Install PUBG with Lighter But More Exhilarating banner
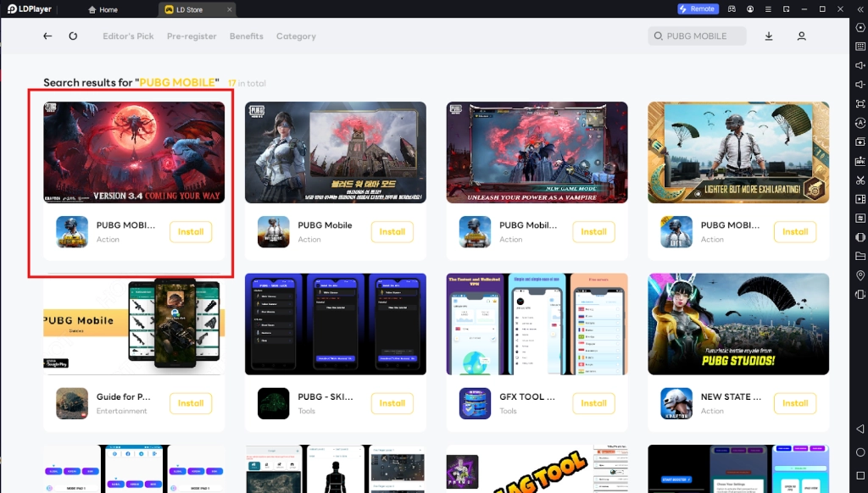The height and width of the screenshot is (493, 868). [x=795, y=232]
